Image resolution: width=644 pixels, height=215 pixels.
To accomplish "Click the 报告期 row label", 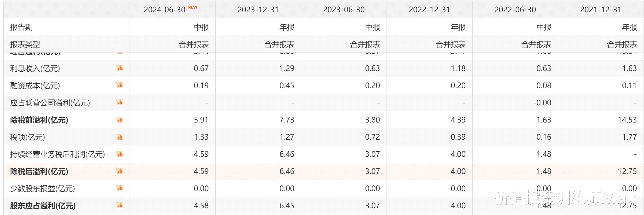I will tap(21, 27).
